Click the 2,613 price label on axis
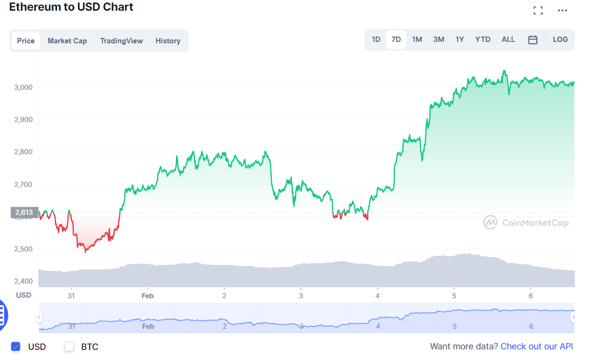The width and height of the screenshot is (591, 364). coord(24,212)
